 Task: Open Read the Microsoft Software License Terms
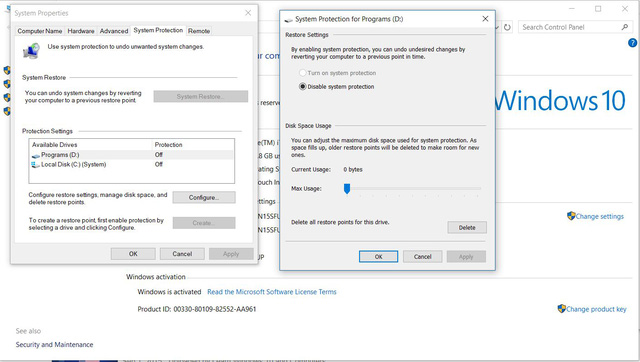[x=272, y=292]
